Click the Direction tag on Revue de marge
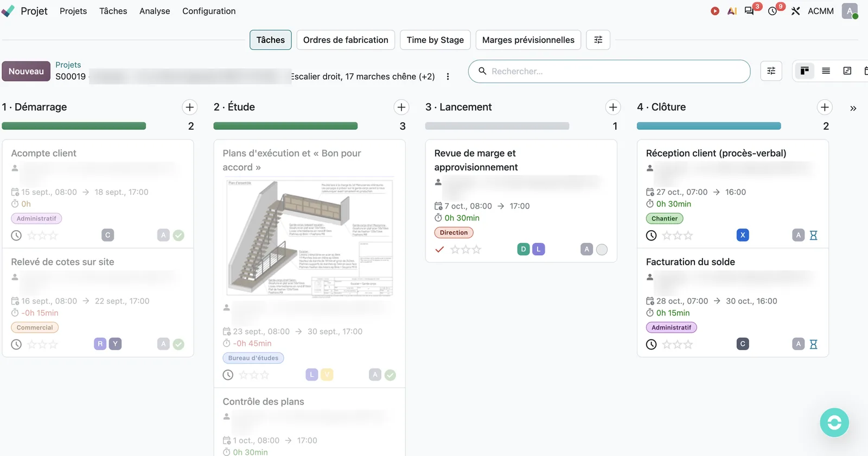 [454, 232]
